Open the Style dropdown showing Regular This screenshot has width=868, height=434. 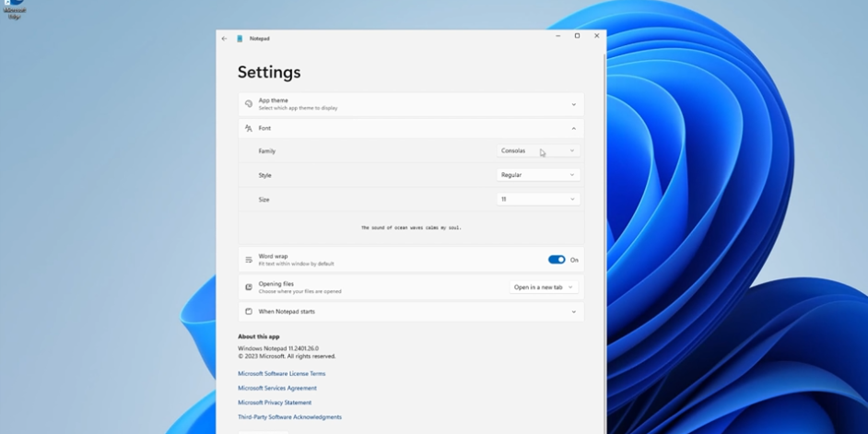(x=538, y=175)
